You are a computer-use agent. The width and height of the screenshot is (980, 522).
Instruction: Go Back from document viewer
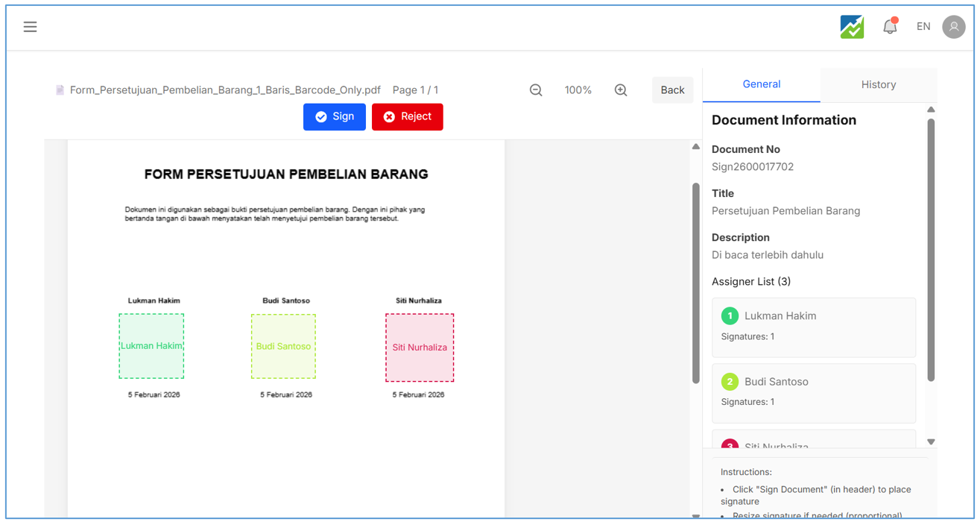672,90
